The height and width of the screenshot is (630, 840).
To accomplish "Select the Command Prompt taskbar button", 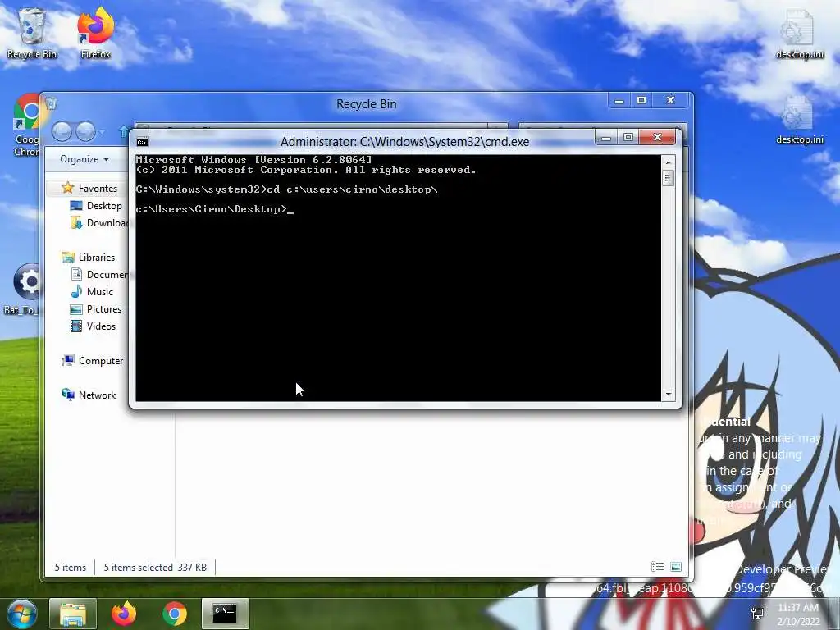I will point(225,614).
